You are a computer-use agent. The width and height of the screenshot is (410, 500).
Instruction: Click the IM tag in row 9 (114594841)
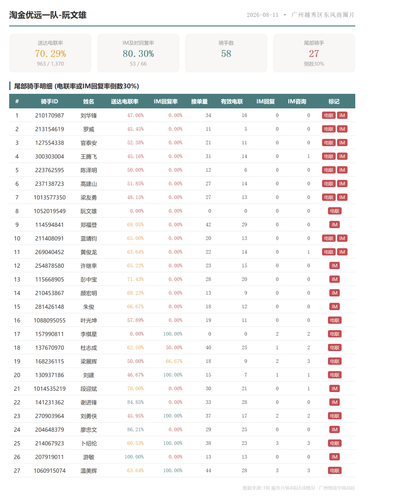coord(335,225)
